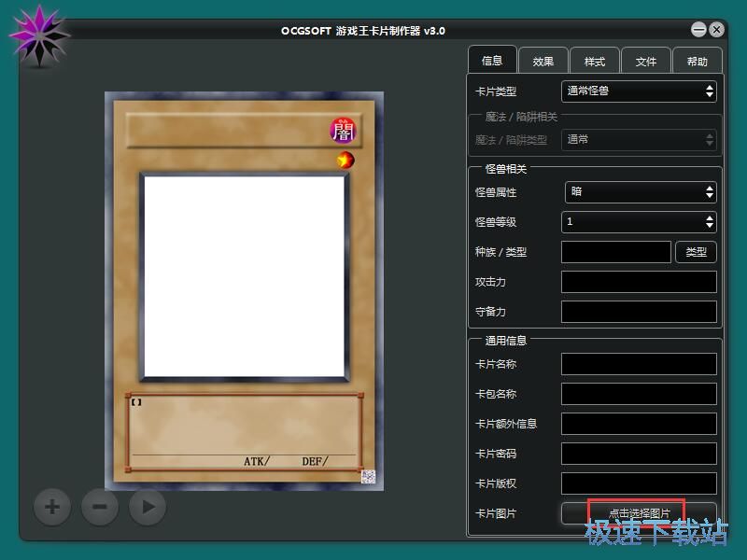747x560 pixels.
Task: Click the DEF/ text on card
Action: 315,461
